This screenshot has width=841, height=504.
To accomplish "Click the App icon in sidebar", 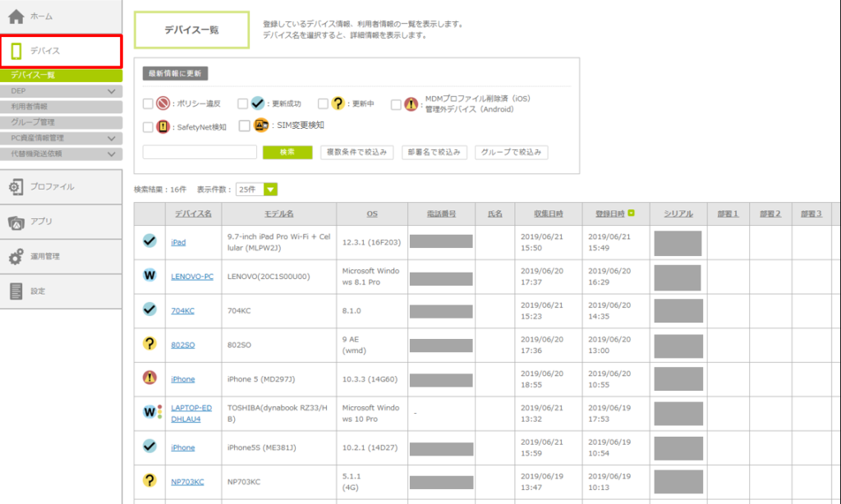I will (16, 222).
